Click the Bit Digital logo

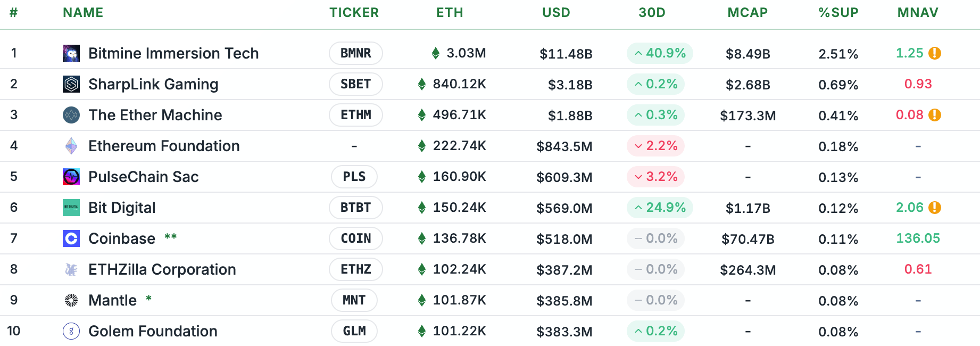(70, 208)
